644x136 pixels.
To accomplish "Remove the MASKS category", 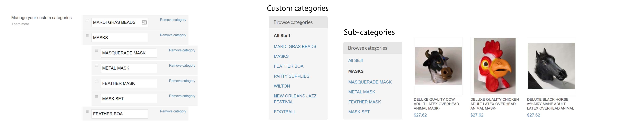I will point(173,35).
